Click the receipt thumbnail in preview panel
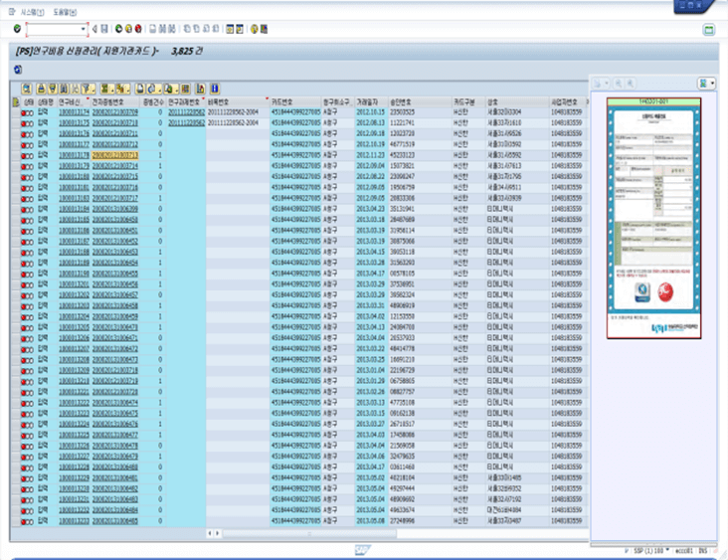 click(x=653, y=216)
